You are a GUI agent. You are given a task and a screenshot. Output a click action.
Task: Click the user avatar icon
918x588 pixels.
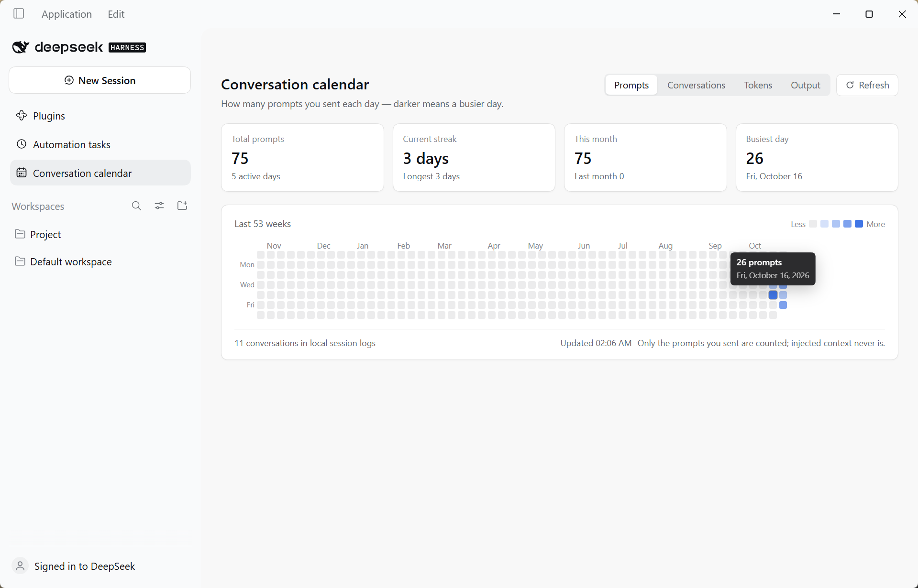20,566
